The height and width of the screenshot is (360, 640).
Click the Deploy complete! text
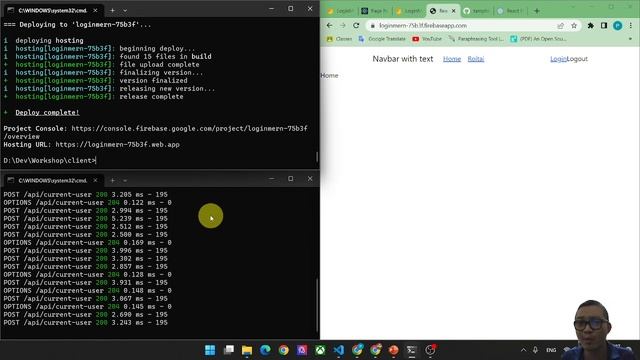click(x=47, y=112)
